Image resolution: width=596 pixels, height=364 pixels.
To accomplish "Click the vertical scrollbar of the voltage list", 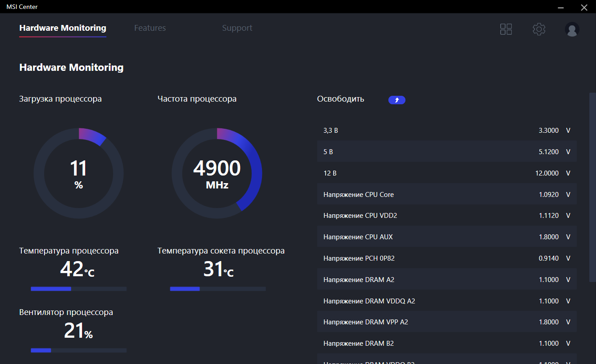I will [x=592, y=187].
